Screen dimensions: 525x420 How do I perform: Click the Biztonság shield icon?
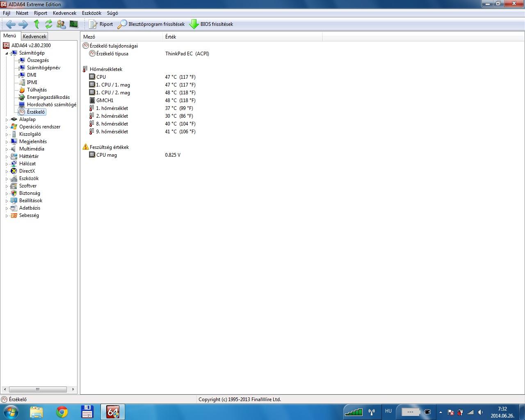[14, 193]
